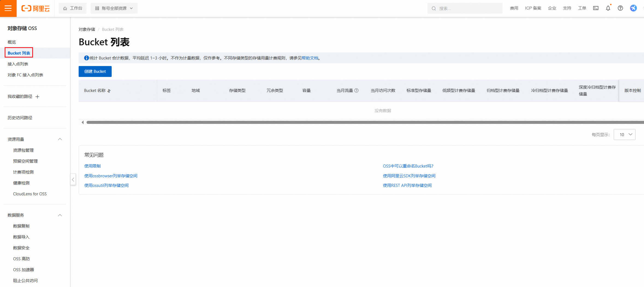Open CloudLens for OSS in sidebar
The image size is (644, 287).
click(30, 194)
